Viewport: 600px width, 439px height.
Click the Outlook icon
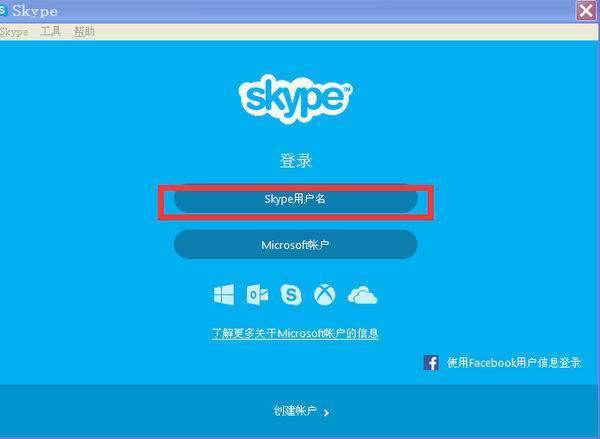click(257, 295)
